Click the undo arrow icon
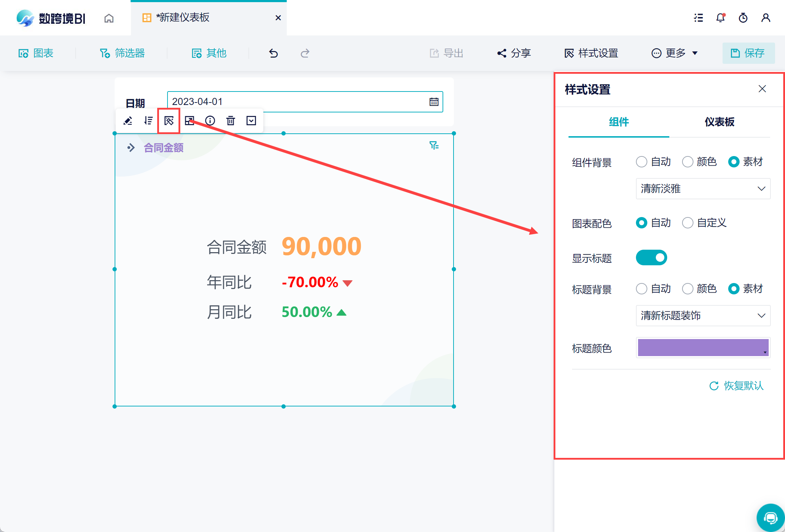The image size is (785, 532). pos(273,54)
